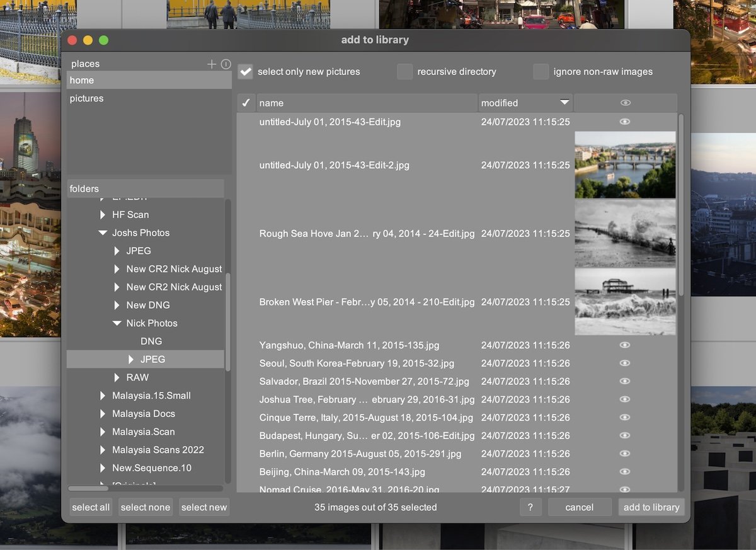Open help using the question mark button

530,507
